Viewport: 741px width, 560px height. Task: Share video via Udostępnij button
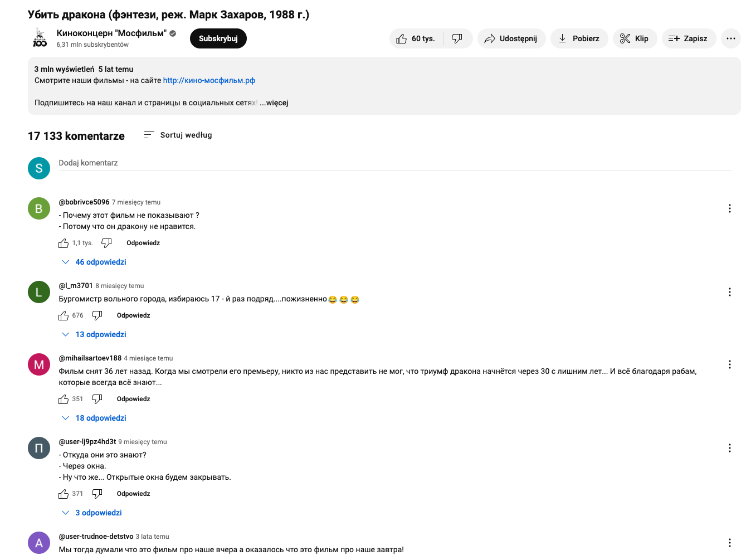[x=511, y=38]
